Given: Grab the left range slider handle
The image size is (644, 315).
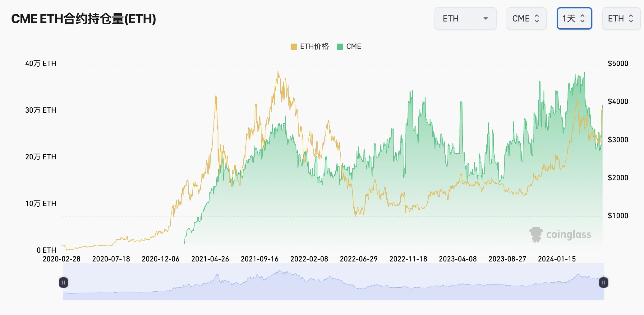Looking at the screenshot, I should pyautogui.click(x=63, y=283).
